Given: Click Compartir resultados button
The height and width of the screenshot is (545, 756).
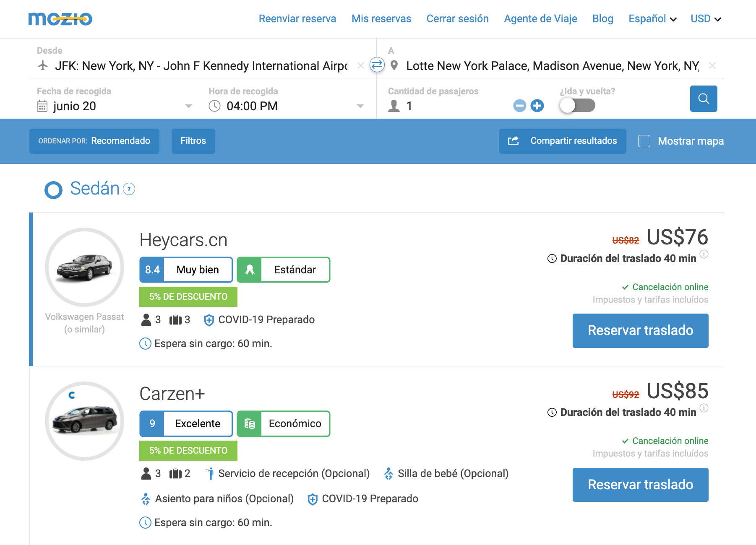Looking at the screenshot, I should [563, 141].
